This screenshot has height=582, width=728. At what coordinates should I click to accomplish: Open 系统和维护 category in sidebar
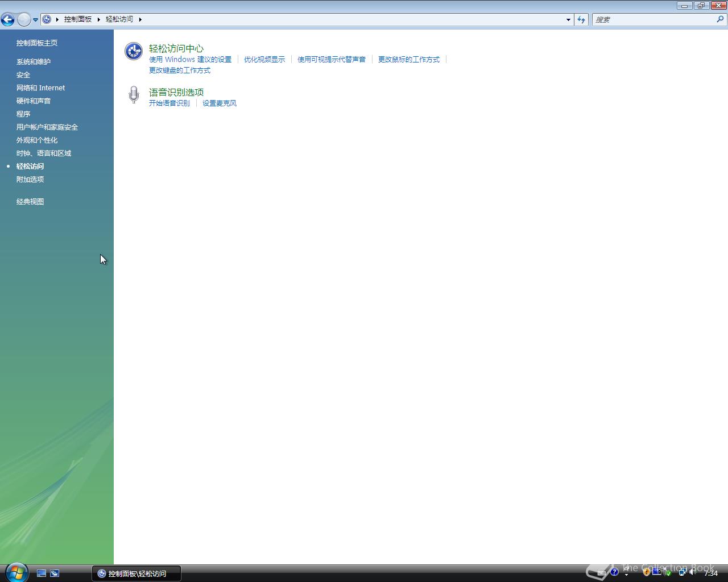[34, 62]
